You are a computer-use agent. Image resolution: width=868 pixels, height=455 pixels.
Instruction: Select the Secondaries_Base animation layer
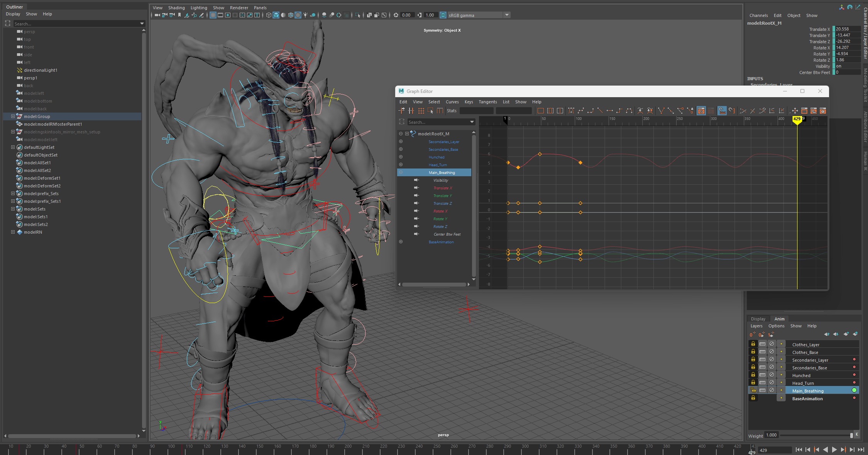click(x=809, y=367)
